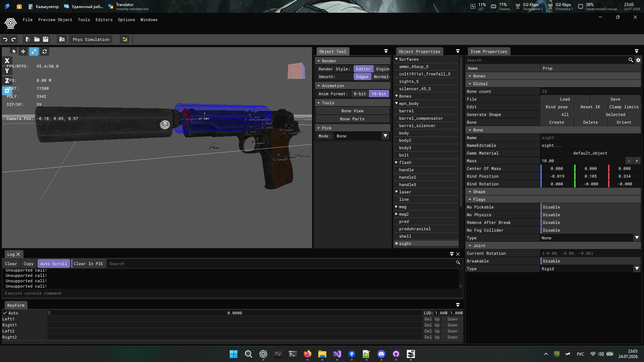Select the move gizmo tool

click(23, 51)
